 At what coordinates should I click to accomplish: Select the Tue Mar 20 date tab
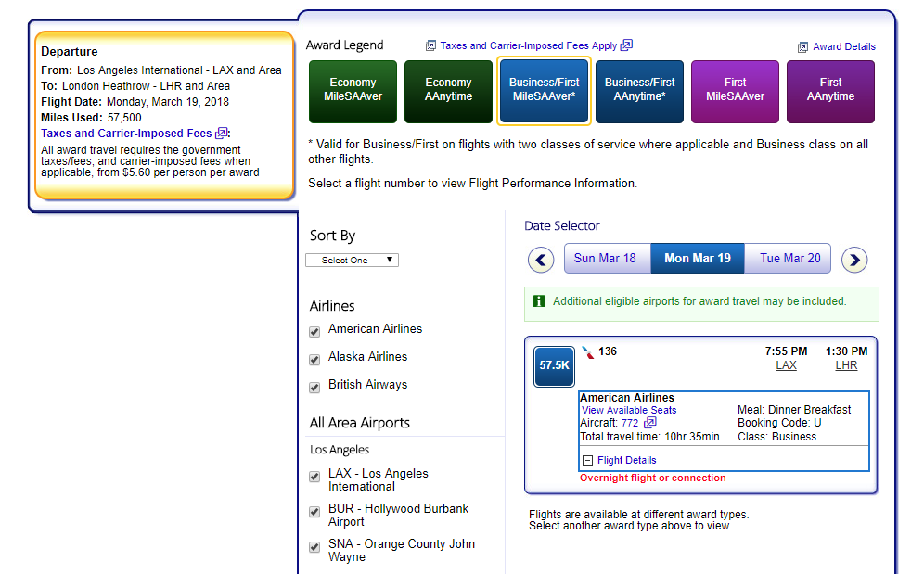(x=788, y=258)
